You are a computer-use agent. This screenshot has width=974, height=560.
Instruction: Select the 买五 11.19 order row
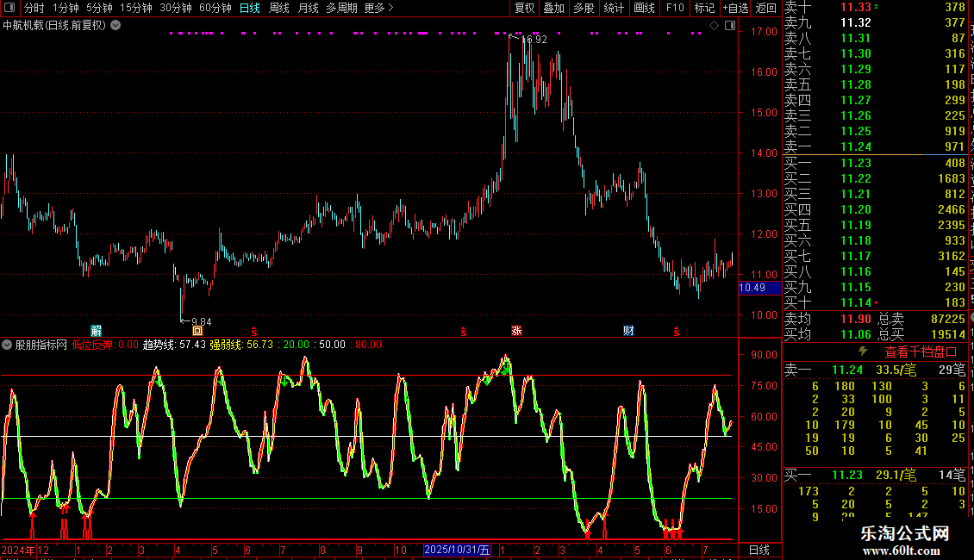point(875,226)
